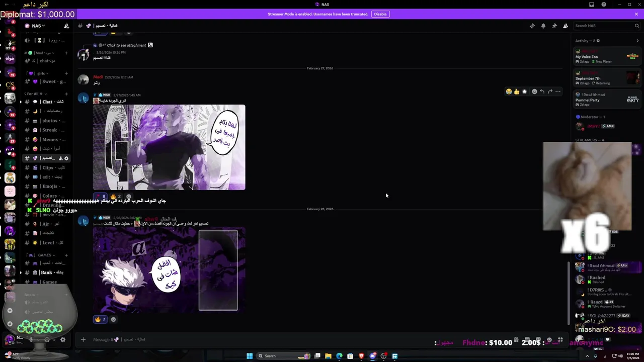
Task: Open Windows Start menu
Action: [x=249, y=356]
